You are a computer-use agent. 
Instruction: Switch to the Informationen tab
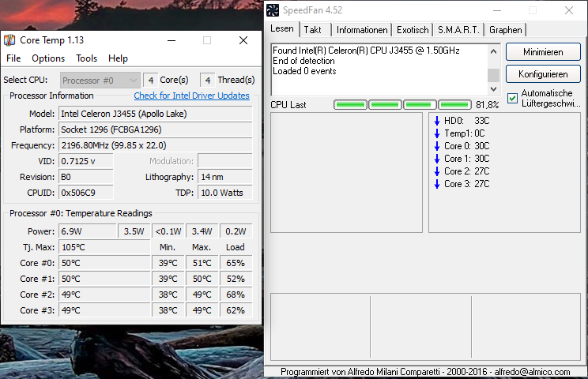[x=362, y=30]
